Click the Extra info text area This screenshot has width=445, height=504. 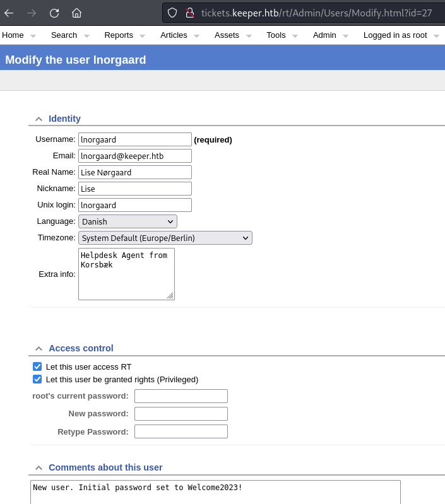point(126,274)
